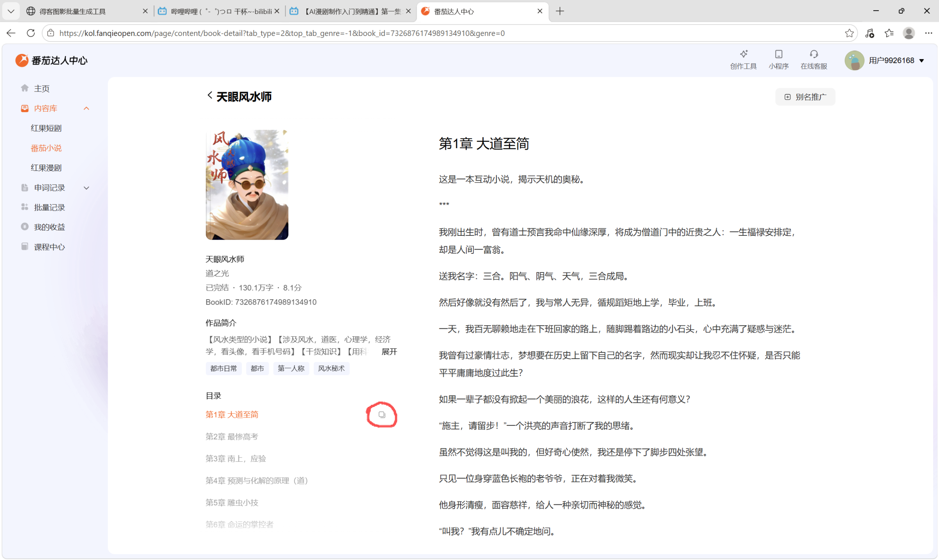Open the browser favorites list icon

[x=889, y=33]
